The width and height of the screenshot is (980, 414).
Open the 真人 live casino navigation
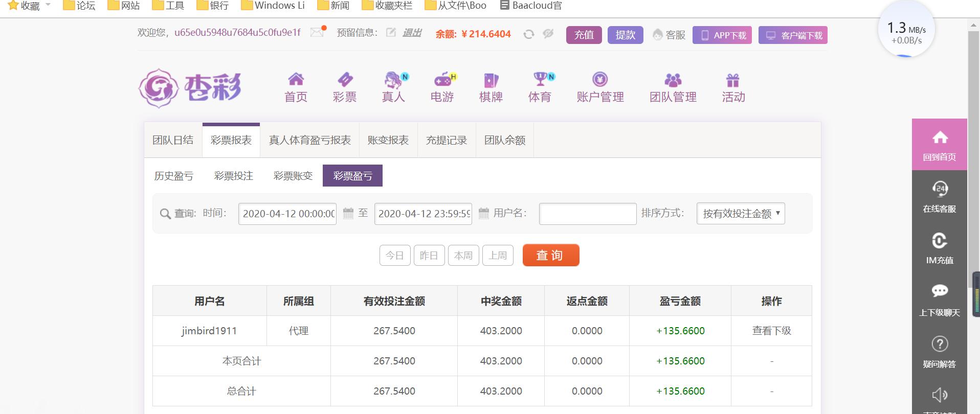pyautogui.click(x=393, y=87)
